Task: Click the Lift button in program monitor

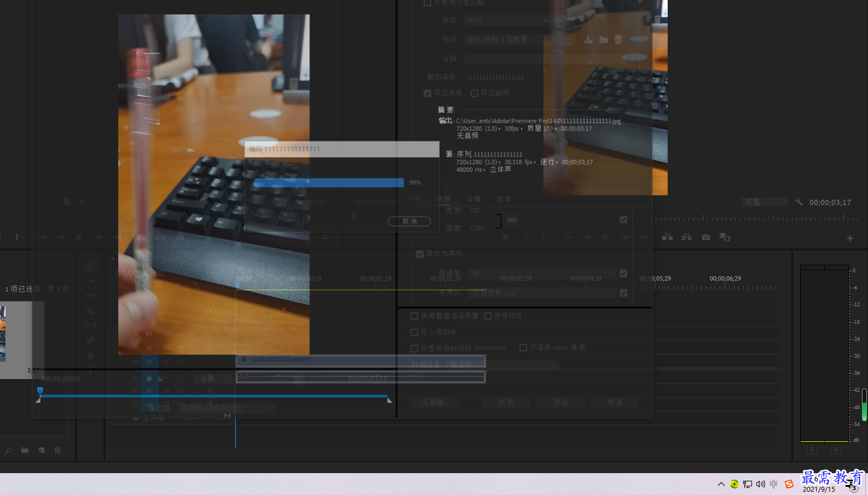Action: [x=667, y=237]
